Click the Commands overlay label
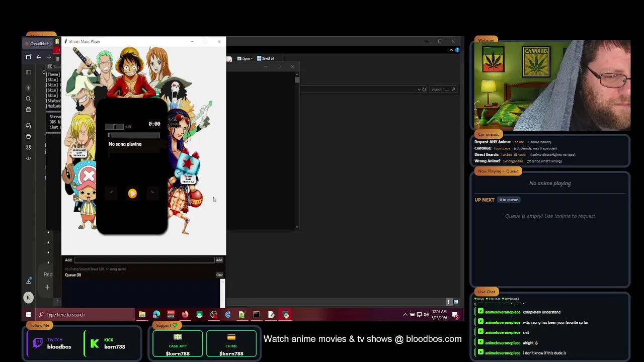 [x=489, y=134]
